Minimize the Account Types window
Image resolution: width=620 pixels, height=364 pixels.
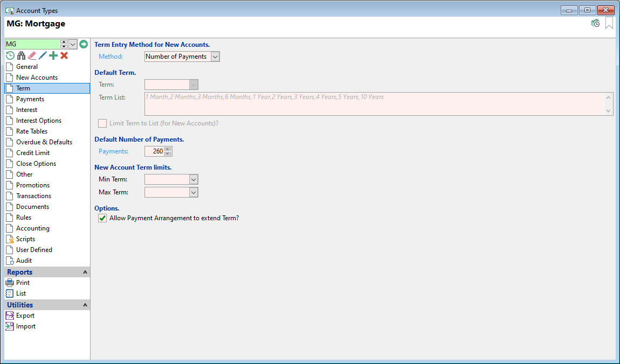coord(569,10)
